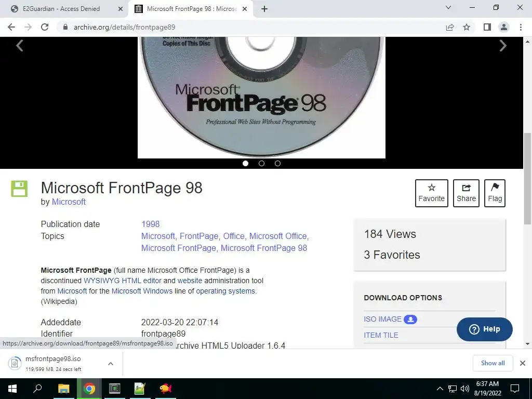Share this page from the address bar
The height and width of the screenshot is (399, 532).
click(450, 27)
